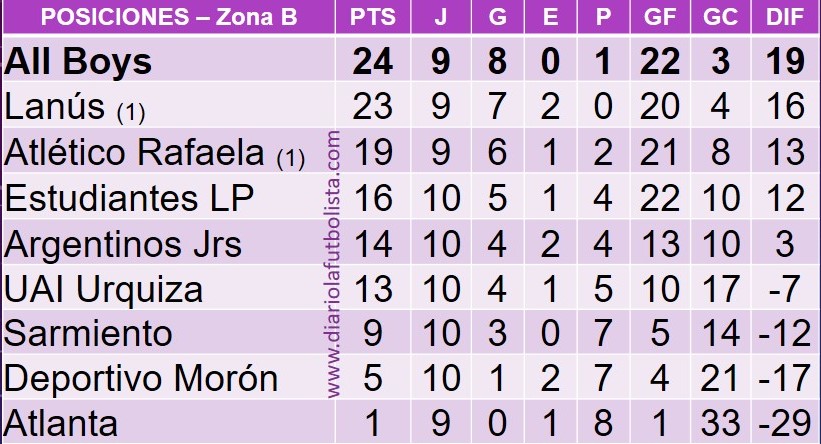Image resolution: width=821 pixels, height=444 pixels.
Task: Click the Lanús team row name
Action: 74,107
